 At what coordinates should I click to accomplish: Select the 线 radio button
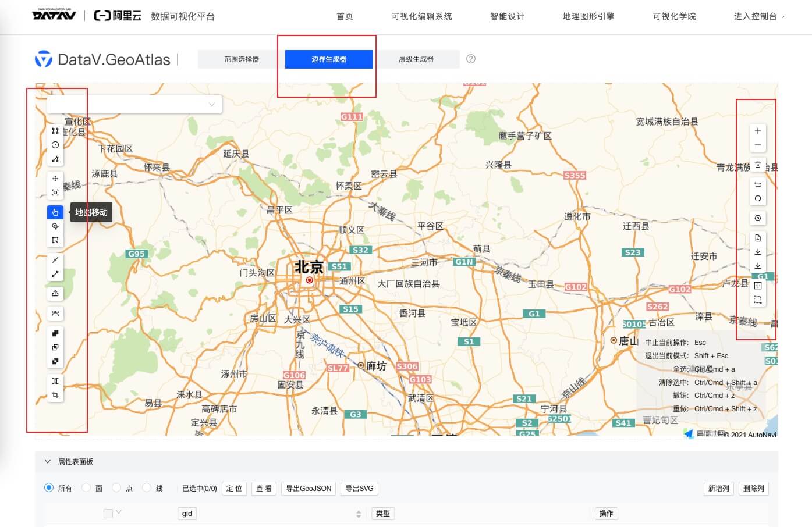point(147,487)
